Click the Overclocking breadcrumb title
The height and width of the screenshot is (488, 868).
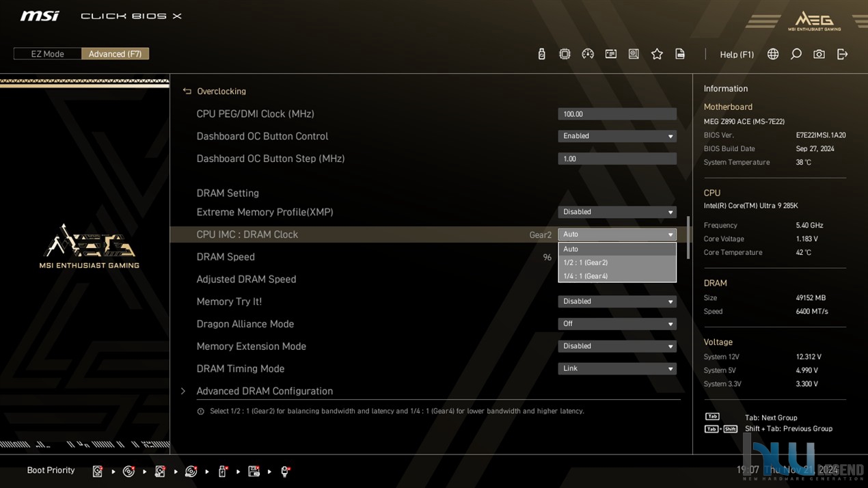[221, 91]
